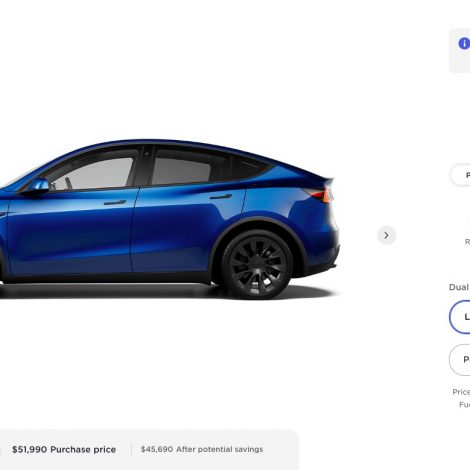Click the Fue text below Price
The height and width of the screenshot is (470, 470).
464,404
